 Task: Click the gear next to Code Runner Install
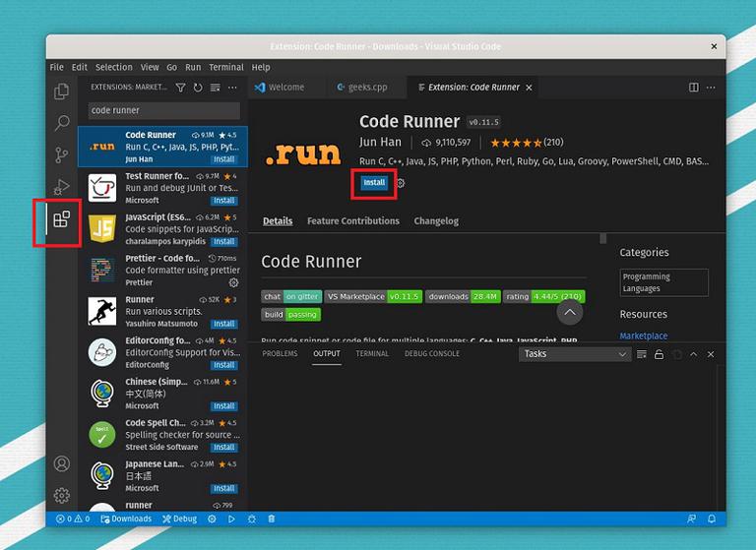tap(401, 183)
